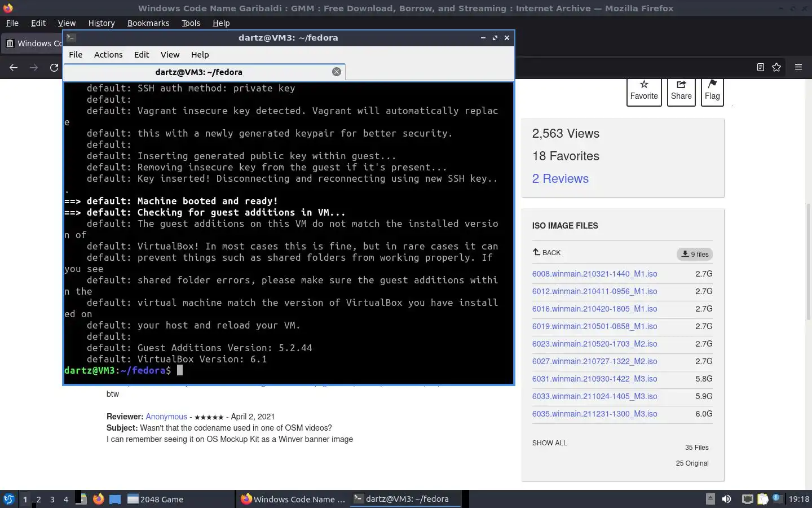The width and height of the screenshot is (812, 508).
Task: Download 6008.winmain.210321-1440_M1.iso
Action: (x=594, y=274)
